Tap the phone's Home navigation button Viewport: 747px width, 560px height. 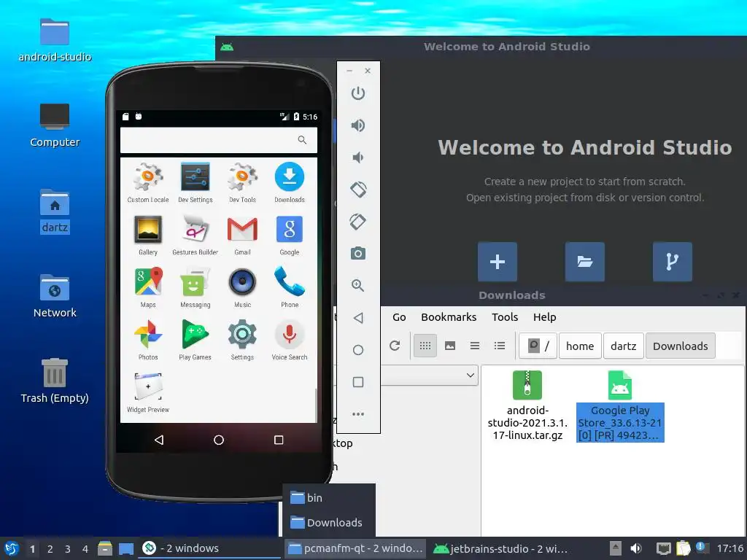219,440
